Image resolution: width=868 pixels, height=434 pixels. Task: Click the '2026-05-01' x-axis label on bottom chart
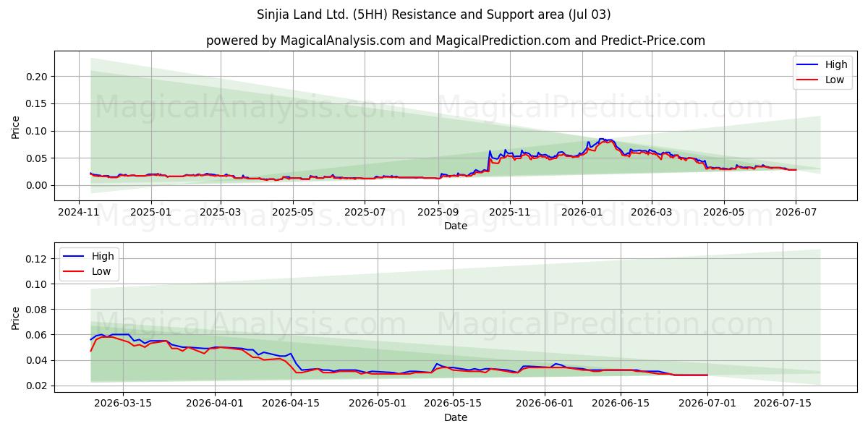[x=378, y=404]
